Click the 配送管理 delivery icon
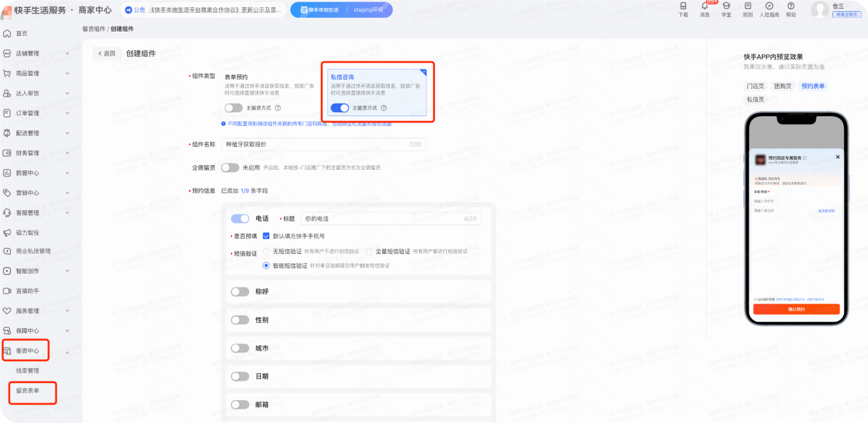The image size is (868, 423). click(x=7, y=133)
